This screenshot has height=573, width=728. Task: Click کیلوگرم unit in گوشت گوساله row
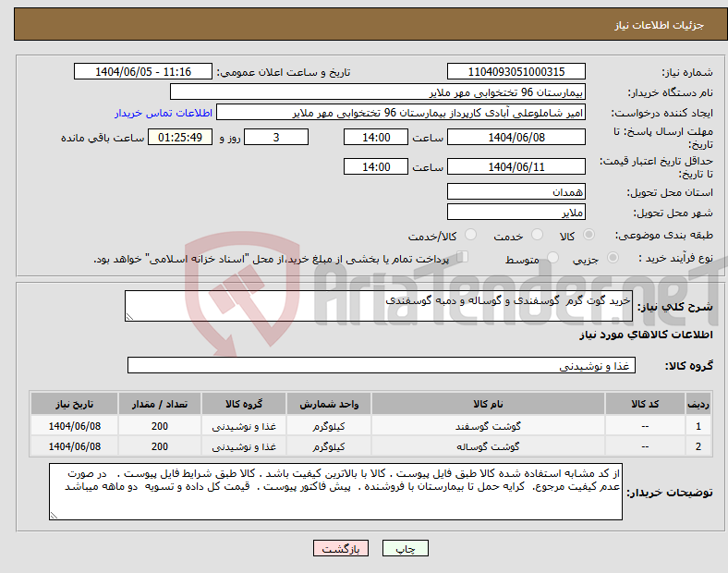(329, 446)
